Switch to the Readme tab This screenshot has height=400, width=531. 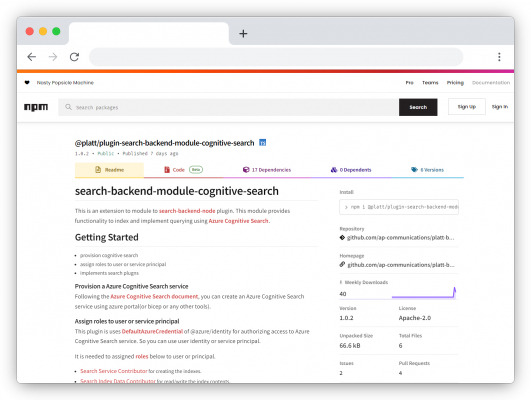coord(109,170)
